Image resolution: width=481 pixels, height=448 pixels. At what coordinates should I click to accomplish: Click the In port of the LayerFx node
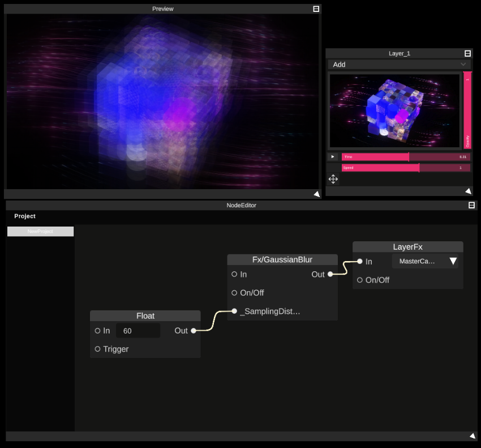pos(359,261)
